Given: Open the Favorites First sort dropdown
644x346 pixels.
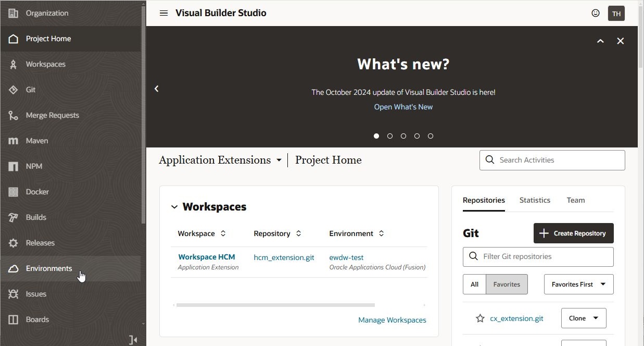Looking at the screenshot, I should click(x=578, y=285).
